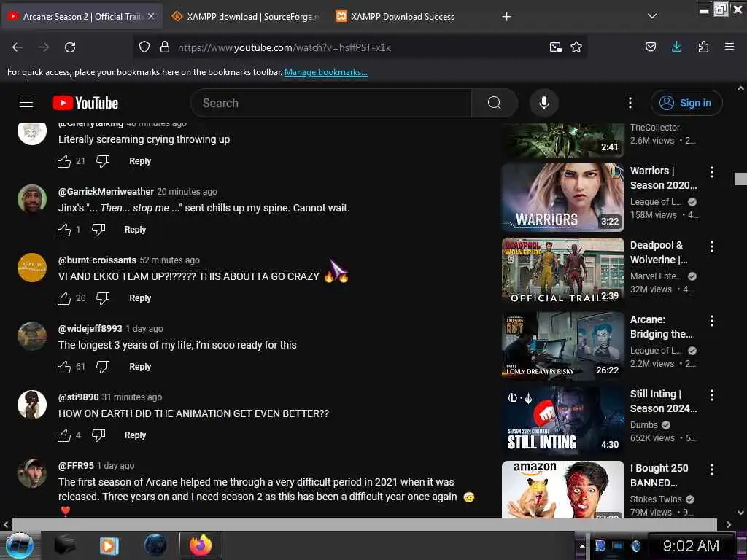This screenshot has height=560, width=747.
Task: Open Firefox downloads panel
Action: pyautogui.click(x=676, y=47)
